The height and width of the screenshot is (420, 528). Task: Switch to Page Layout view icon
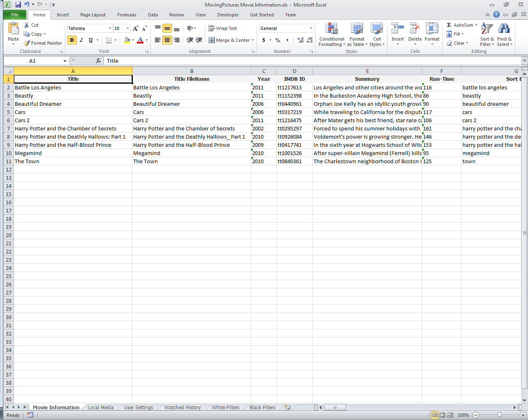click(x=442, y=415)
